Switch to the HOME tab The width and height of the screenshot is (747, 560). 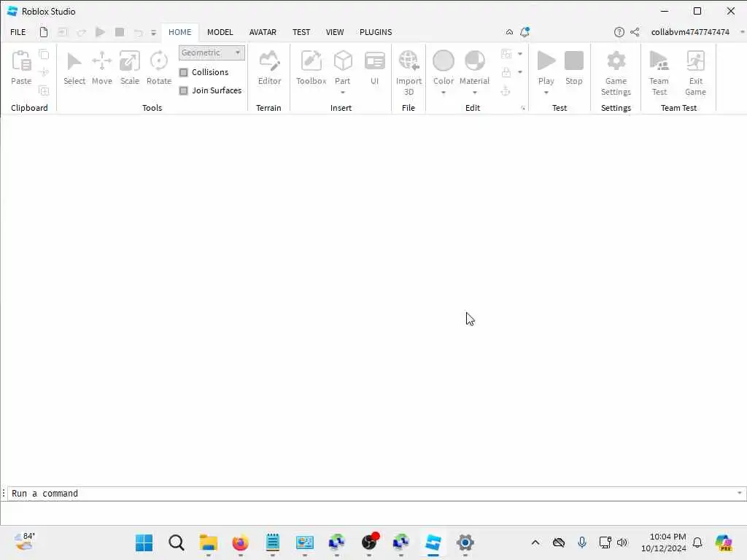179,32
